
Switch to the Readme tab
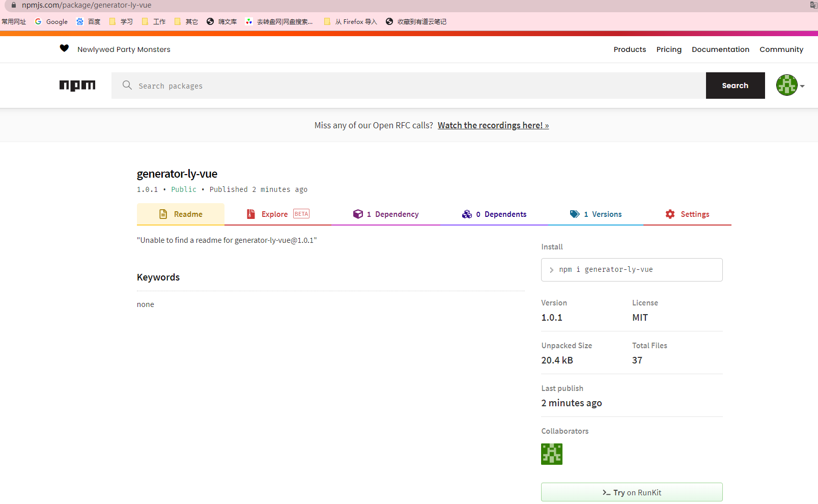tap(181, 214)
